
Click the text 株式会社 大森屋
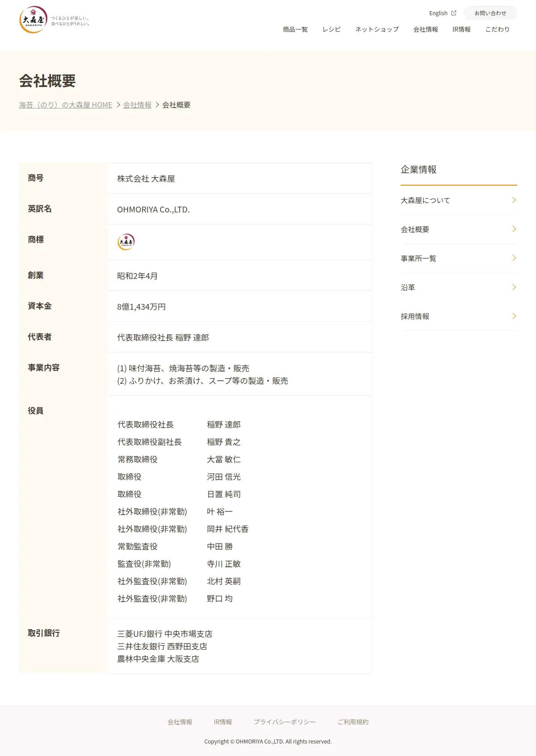pos(146,179)
